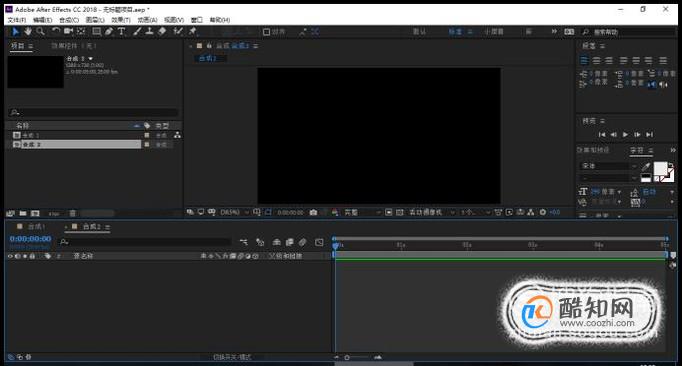Select the Zoom magnifier tool
Viewport: 682px width, 366px height.
40,31
